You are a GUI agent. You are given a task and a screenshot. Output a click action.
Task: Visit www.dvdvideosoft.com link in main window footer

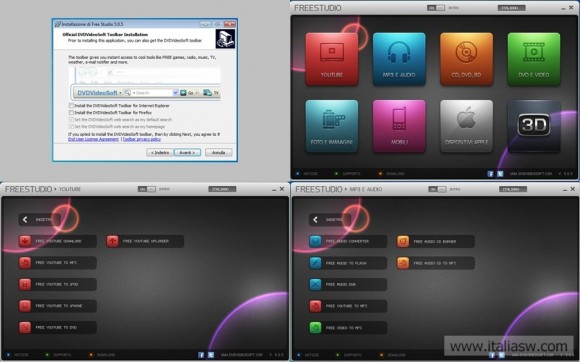(531, 174)
